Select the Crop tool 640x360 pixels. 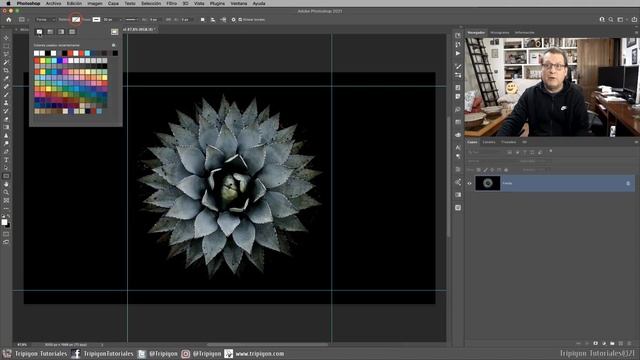pyautogui.click(x=6, y=71)
